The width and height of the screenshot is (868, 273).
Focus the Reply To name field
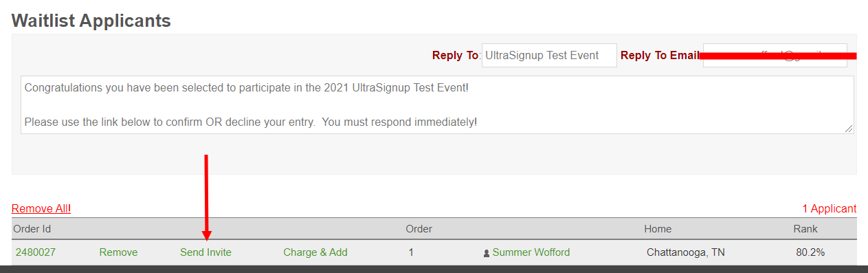click(549, 55)
